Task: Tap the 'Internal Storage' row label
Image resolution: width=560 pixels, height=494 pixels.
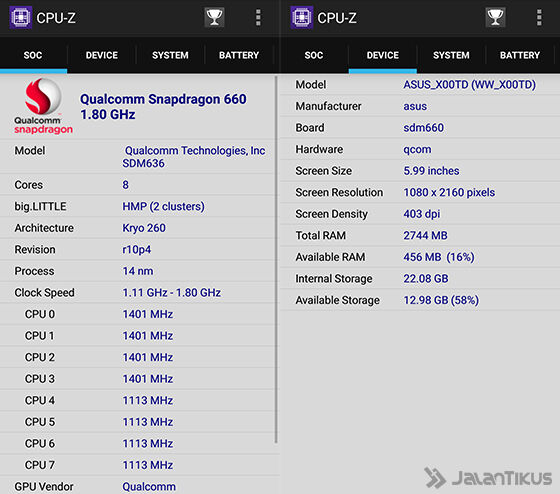Action: [334, 279]
